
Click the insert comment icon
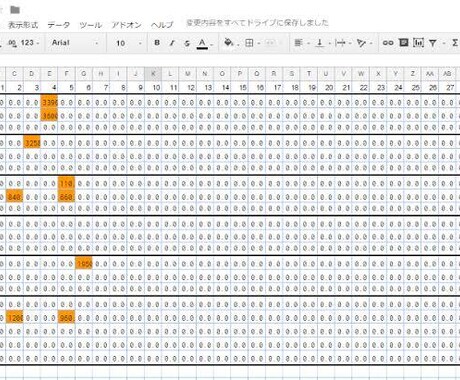tap(403, 42)
